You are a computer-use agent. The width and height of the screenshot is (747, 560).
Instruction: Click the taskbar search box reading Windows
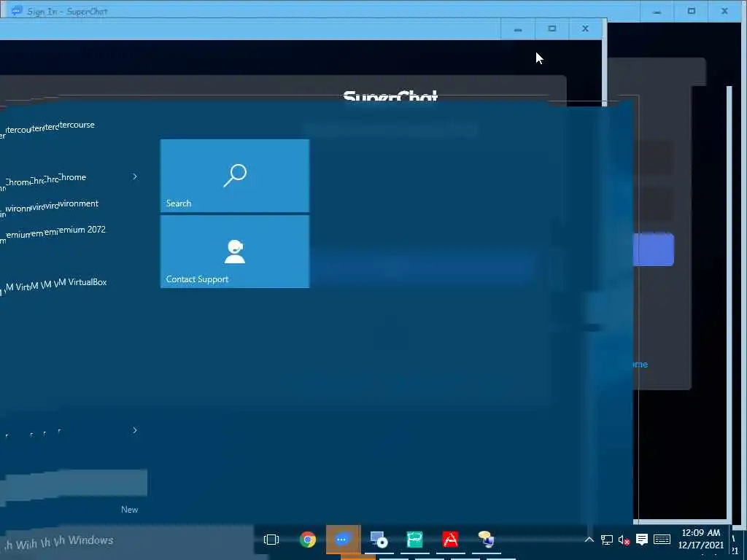point(126,541)
